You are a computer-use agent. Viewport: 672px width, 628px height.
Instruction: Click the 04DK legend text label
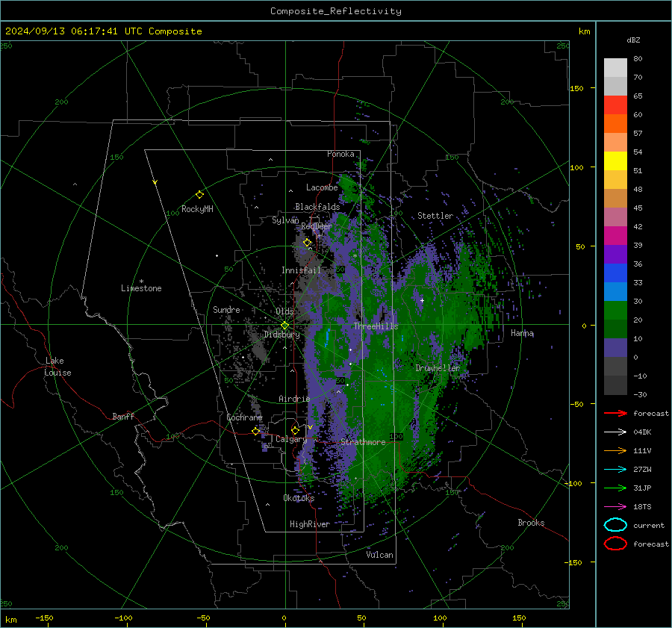pyautogui.click(x=642, y=432)
